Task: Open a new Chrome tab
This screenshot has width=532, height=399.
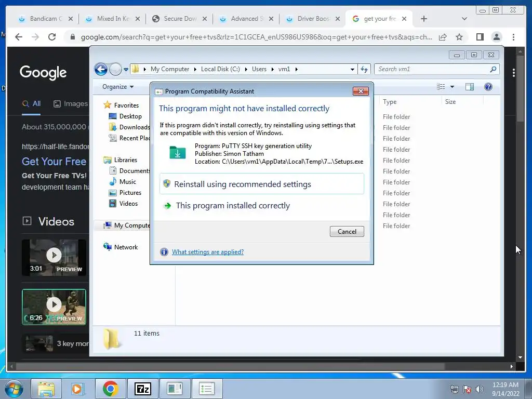Action: (x=424, y=19)
